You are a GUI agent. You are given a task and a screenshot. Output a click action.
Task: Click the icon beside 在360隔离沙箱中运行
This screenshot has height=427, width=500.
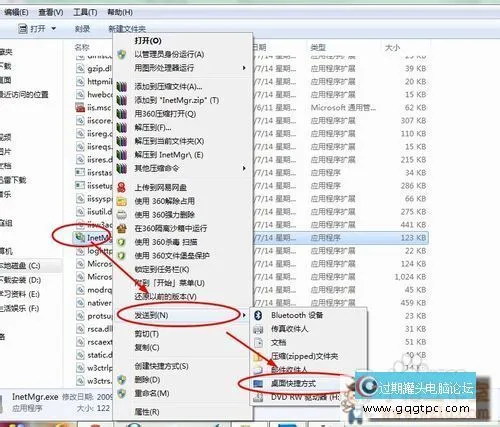click(x=122, y=228)
